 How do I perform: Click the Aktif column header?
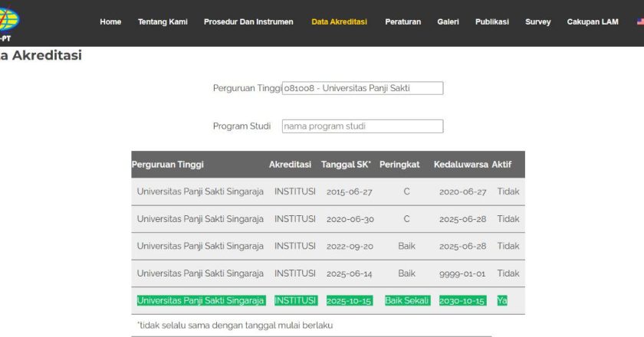click(x=501, y=165)
